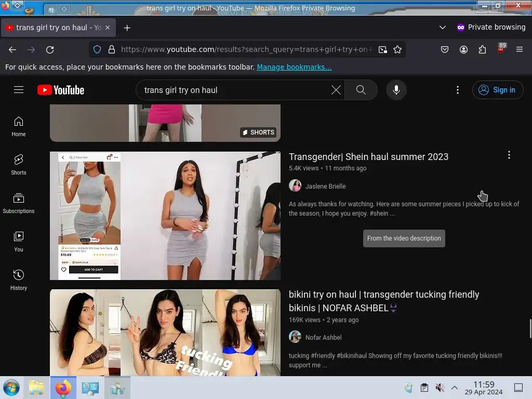Select the trans girl try on haul tab
Viewport: 532px width, 399px height.
(58, 28)
